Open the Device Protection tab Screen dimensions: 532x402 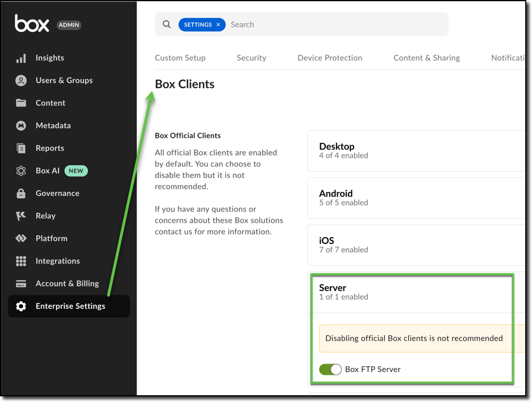[330, 58]
